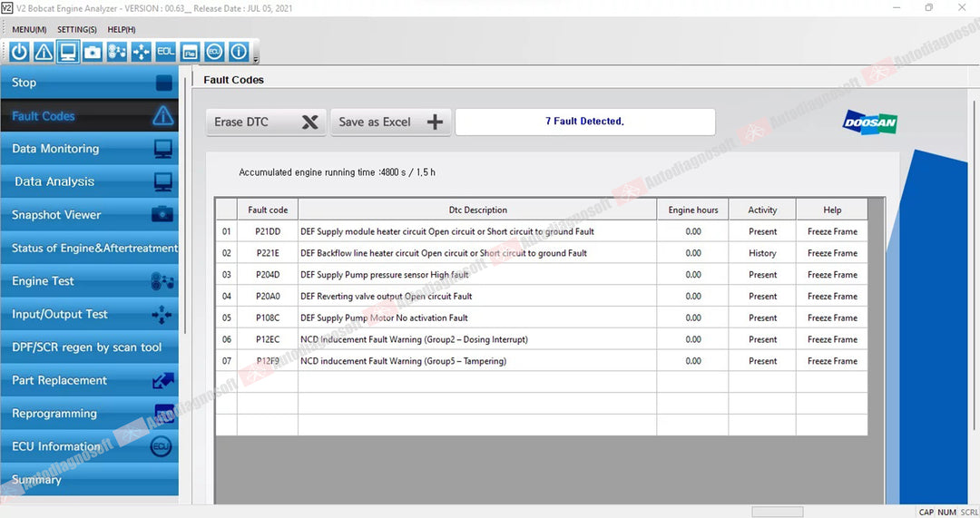This screenshot has height=518, width=980.
Task: Select fault code cell P12EC
Action: click(x=268, y=339)
